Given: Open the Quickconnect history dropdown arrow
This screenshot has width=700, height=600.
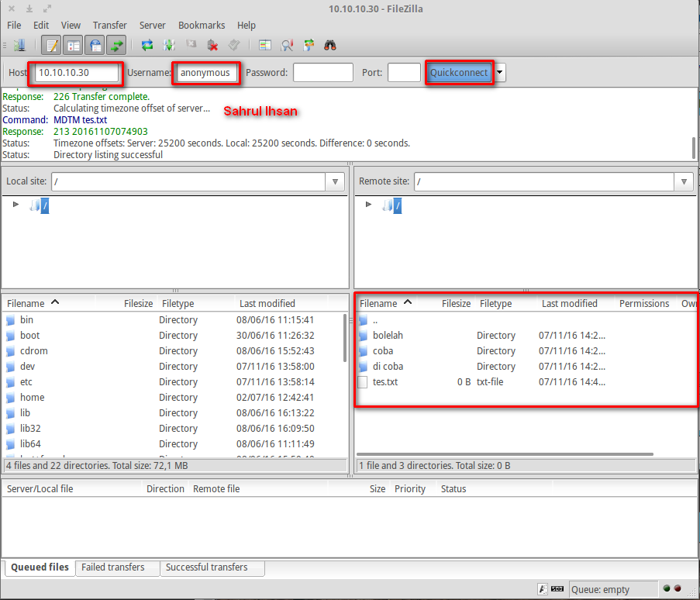Looking at the screenshot, I should click(x=500, y=73).
